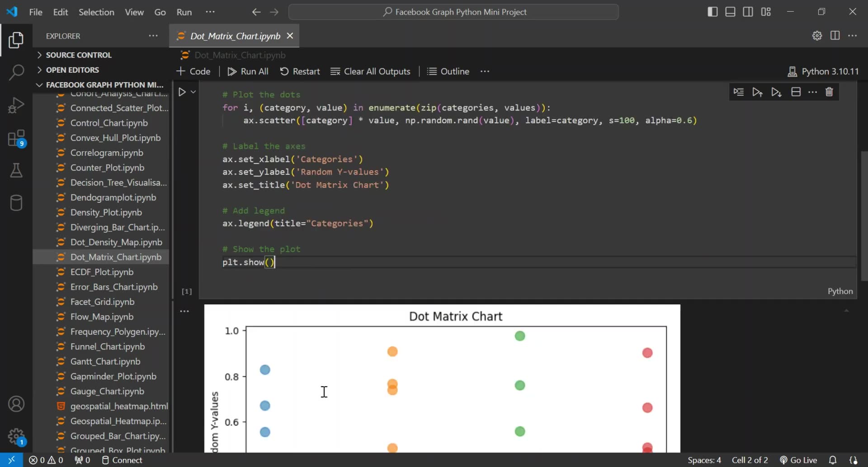Delete the current cell with trash icon
868x467 pixels.
click(830, 92)
